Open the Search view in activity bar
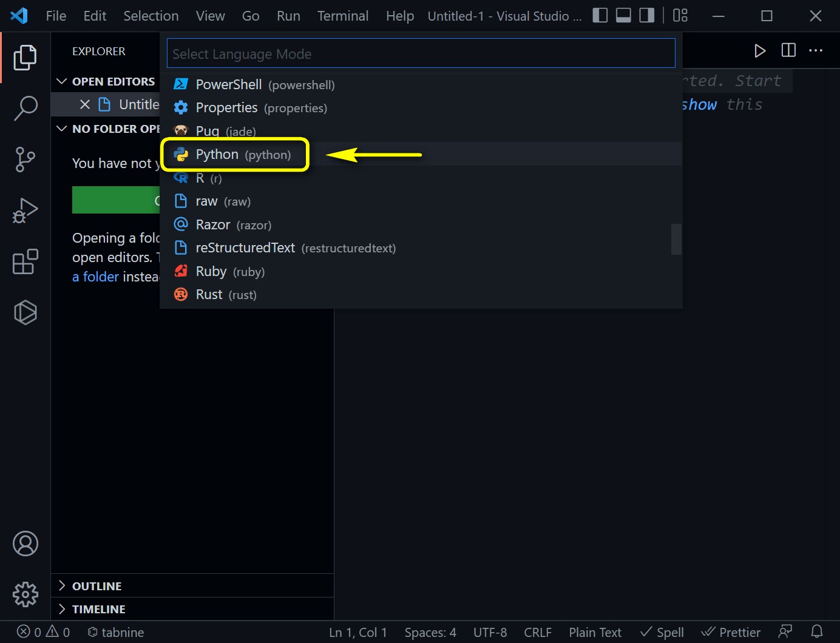The image size is (840, 643). click(25, 109)
